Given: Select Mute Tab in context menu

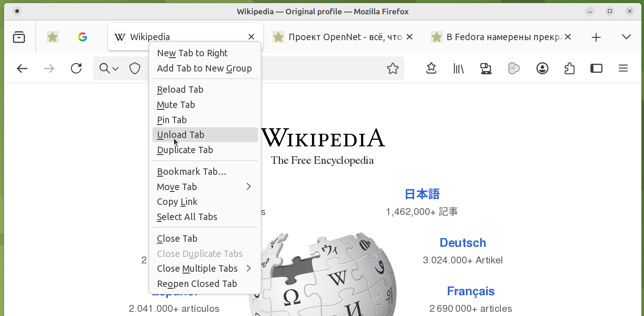Looking at the screenshot, I should pos(205,105).
